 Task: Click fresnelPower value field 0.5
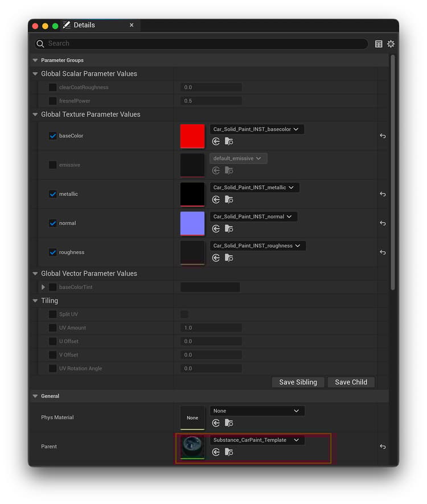[211, 101]
